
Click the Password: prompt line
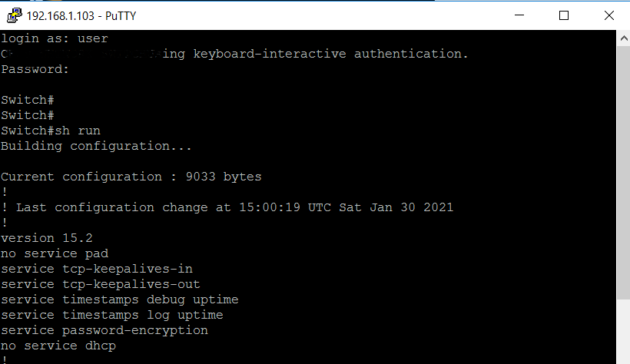tap(35, 69)
